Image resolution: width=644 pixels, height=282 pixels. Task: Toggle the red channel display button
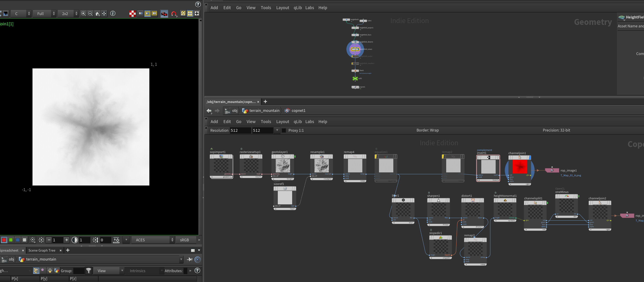[4, 240]
